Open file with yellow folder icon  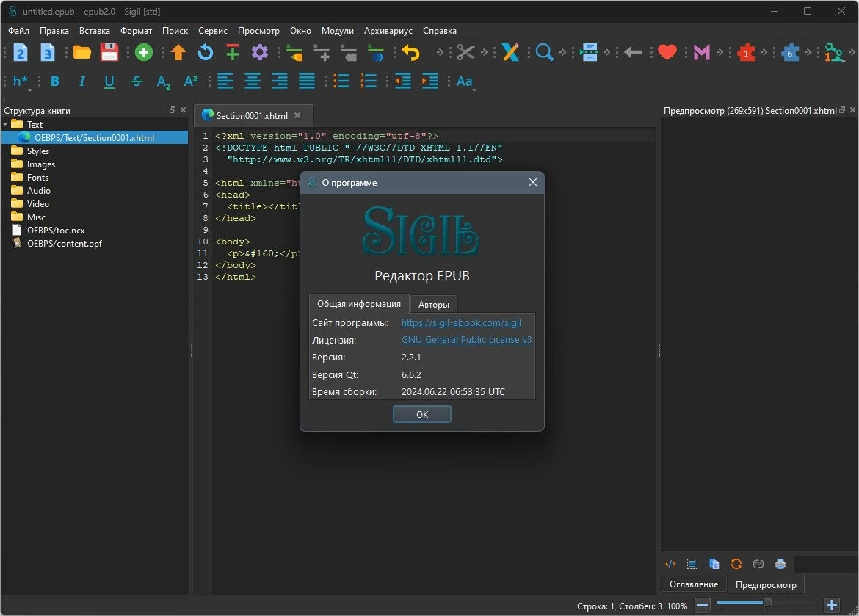[x=82, y=53]
